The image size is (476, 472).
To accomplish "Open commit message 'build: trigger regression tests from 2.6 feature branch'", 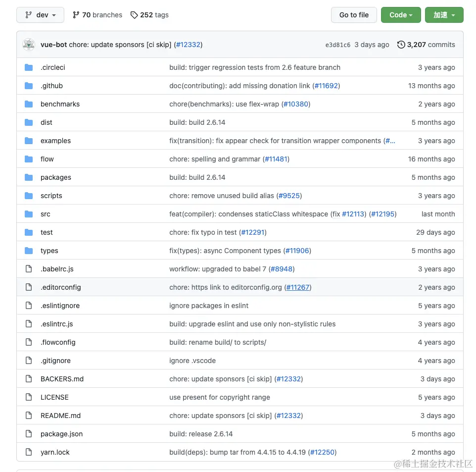I will [255, 67].
